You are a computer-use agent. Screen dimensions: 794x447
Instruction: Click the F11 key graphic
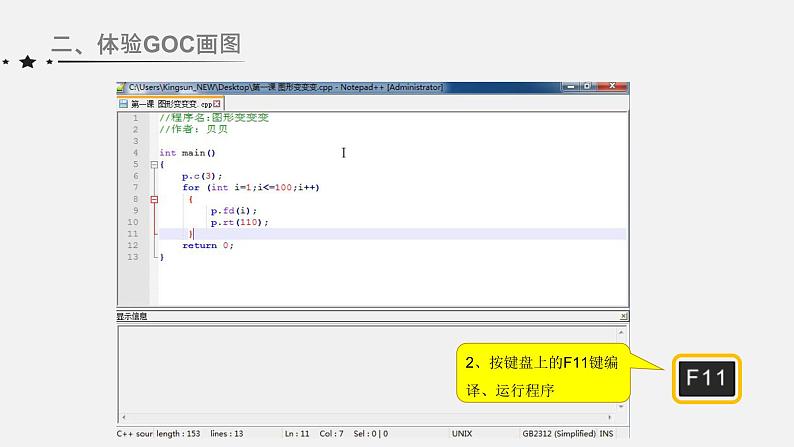click(x=706, y=378)
